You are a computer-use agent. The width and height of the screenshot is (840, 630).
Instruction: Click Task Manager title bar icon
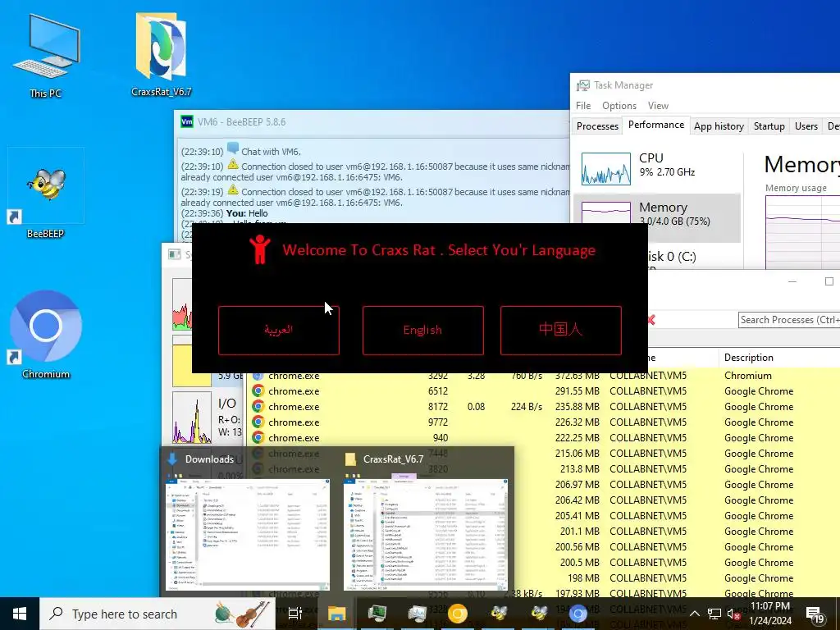coord(582,85)
